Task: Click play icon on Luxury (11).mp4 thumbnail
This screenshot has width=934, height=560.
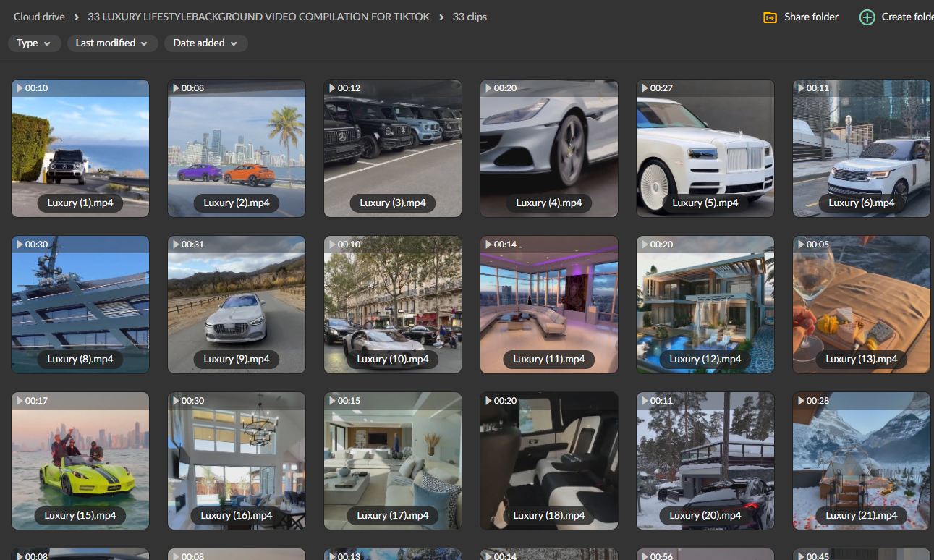Action: (488, 245)
